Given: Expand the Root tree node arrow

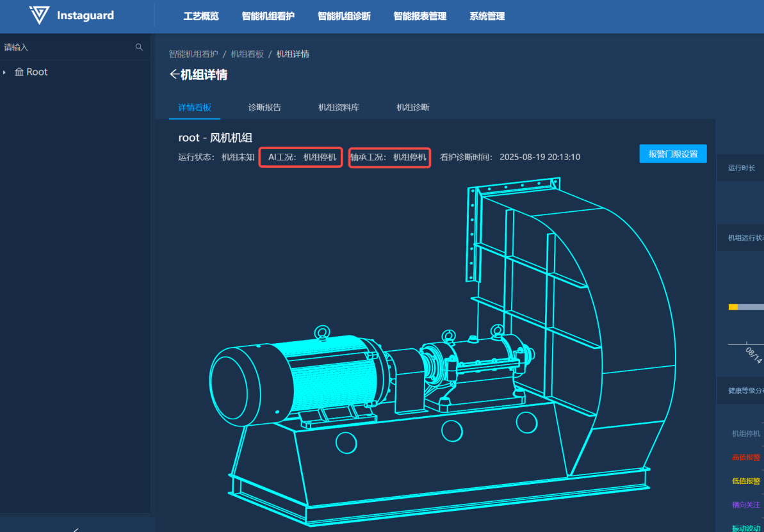Looking at the screenshot, I should click(4, 72).
